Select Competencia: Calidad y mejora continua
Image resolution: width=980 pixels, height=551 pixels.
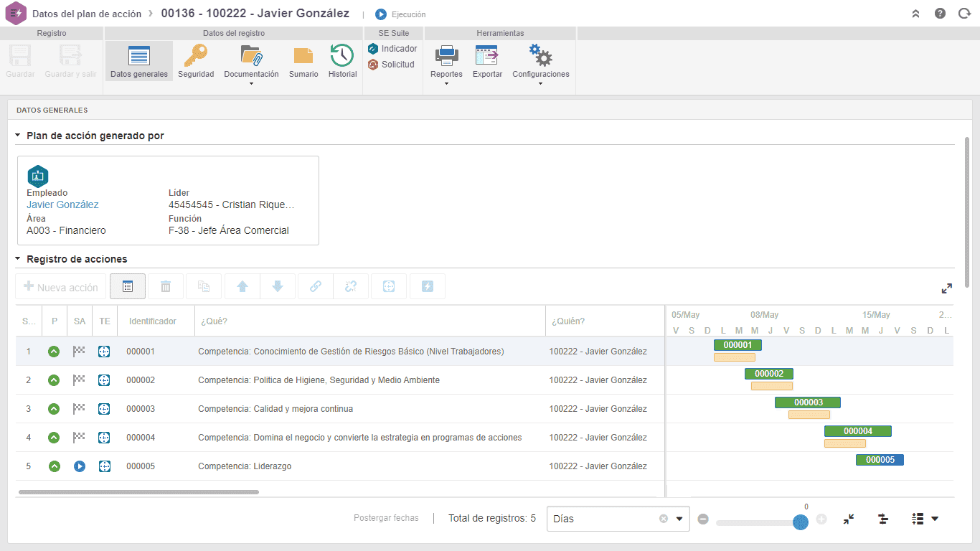coord(275,409)
